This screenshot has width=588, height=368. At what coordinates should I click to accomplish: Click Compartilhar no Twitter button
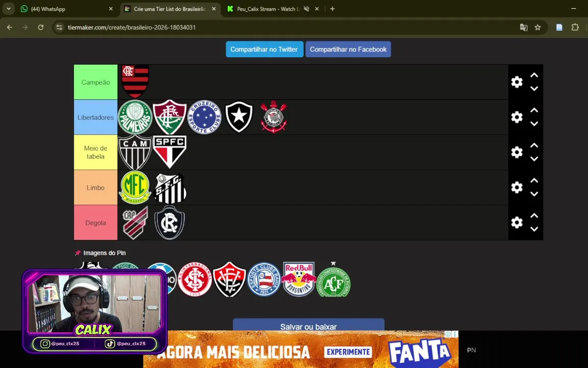(264, 49)
